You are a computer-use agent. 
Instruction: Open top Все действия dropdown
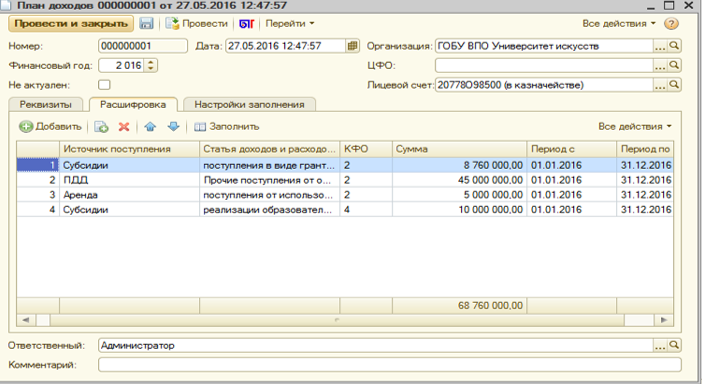619,24
